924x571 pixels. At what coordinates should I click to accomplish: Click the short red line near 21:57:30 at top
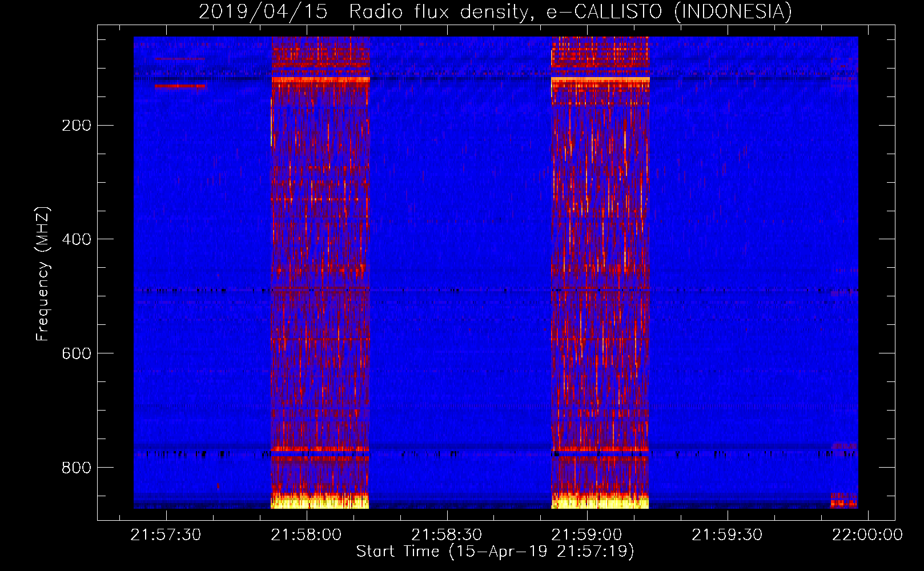click(180, 86)
